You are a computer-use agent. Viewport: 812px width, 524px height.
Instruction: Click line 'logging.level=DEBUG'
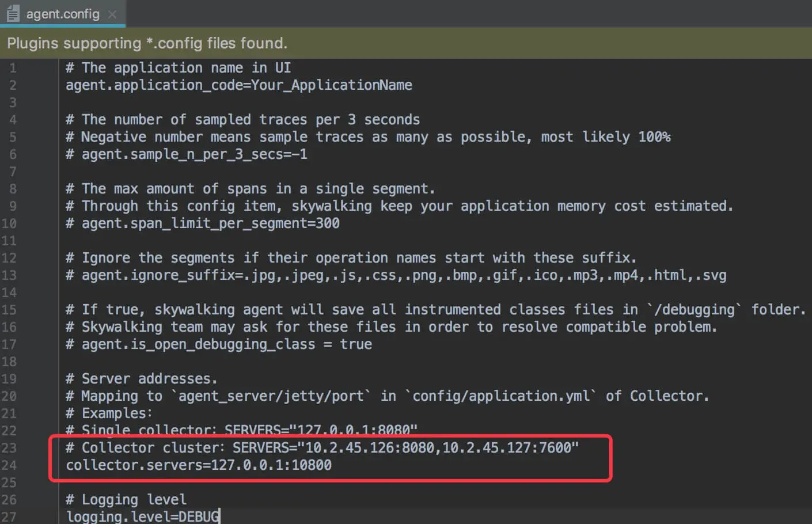click(143, 517)
